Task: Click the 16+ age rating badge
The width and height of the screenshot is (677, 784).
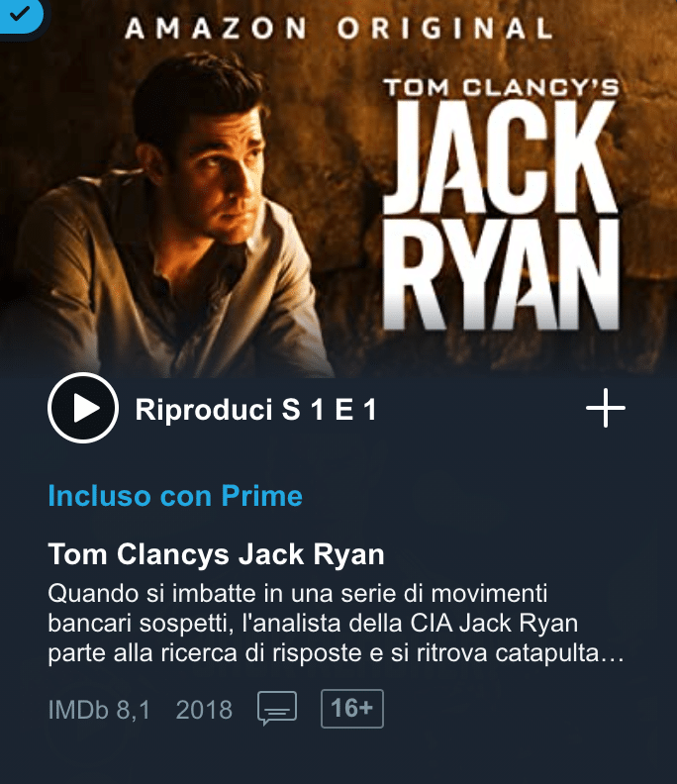Action: [352, 709]
